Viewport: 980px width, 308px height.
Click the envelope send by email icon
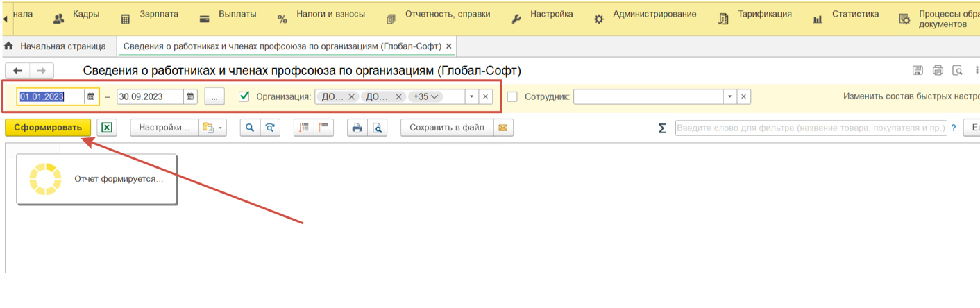[503, 128]
